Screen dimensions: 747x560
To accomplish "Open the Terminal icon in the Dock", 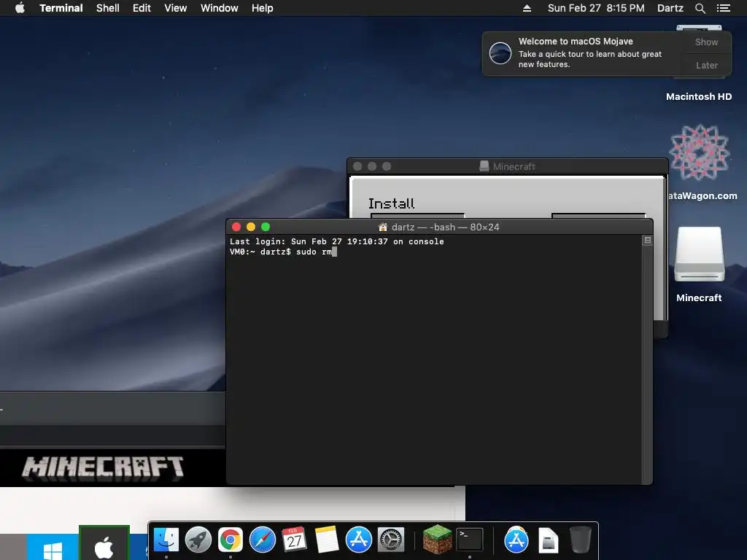I will click(470, 540).
